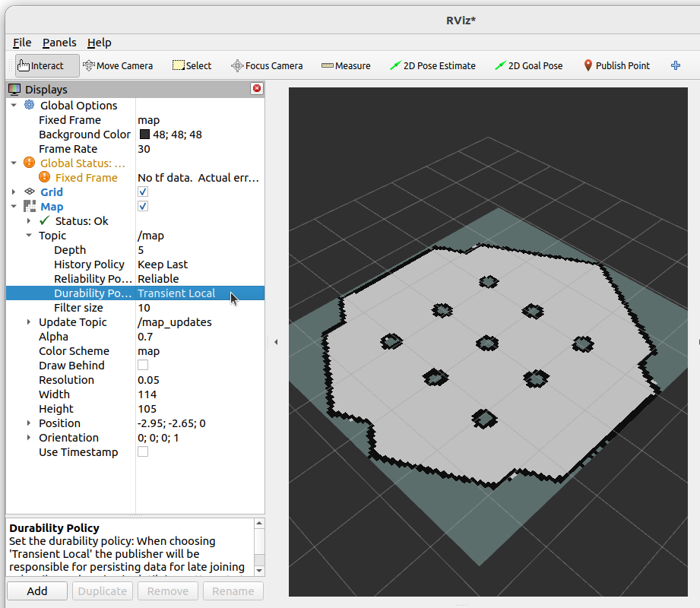The height and width of the screenshot is (608, 700).
Task: Select the Interact tool
Action: 47,65
